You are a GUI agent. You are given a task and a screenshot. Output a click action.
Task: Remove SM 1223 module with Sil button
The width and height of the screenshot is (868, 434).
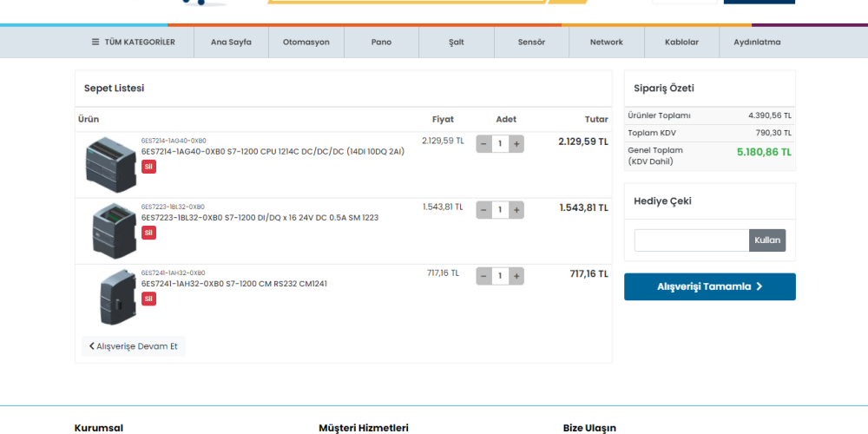(x=148, y=233)
